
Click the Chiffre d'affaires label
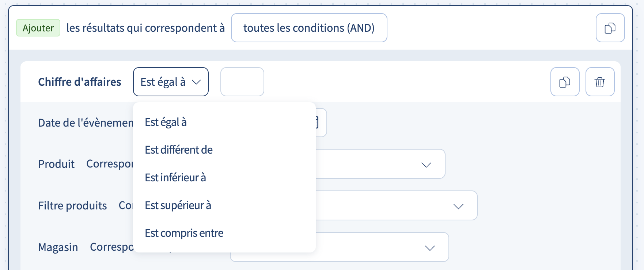coord(80,82)
